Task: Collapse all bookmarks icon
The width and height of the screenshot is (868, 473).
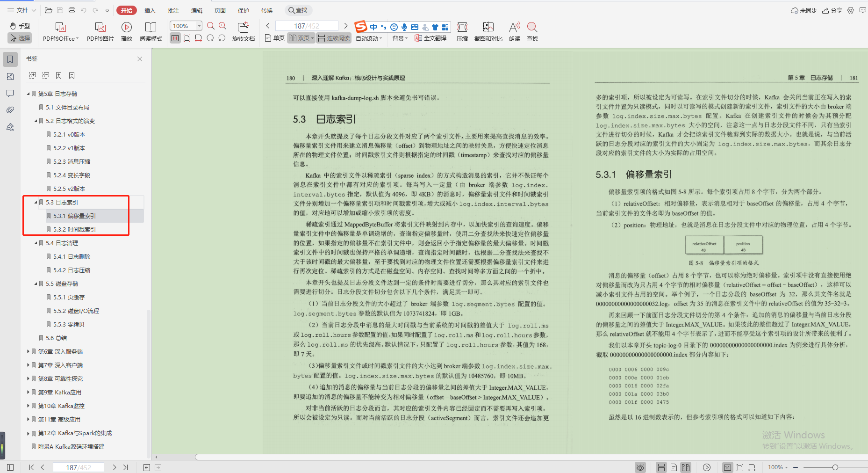Action: (x=46, y=75)
